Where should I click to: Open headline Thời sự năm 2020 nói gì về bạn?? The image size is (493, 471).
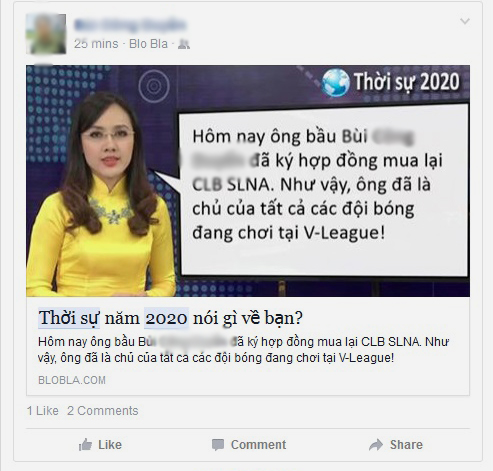click(x=170, y=318)
